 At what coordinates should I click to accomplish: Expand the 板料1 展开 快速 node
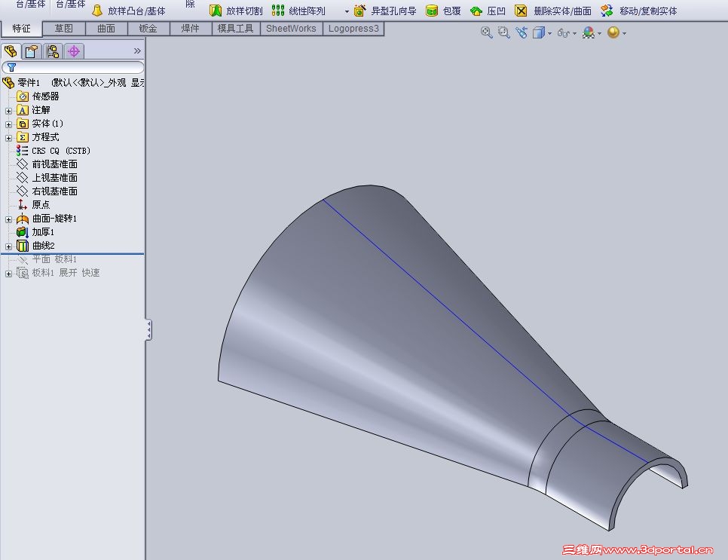coord(8,274)
